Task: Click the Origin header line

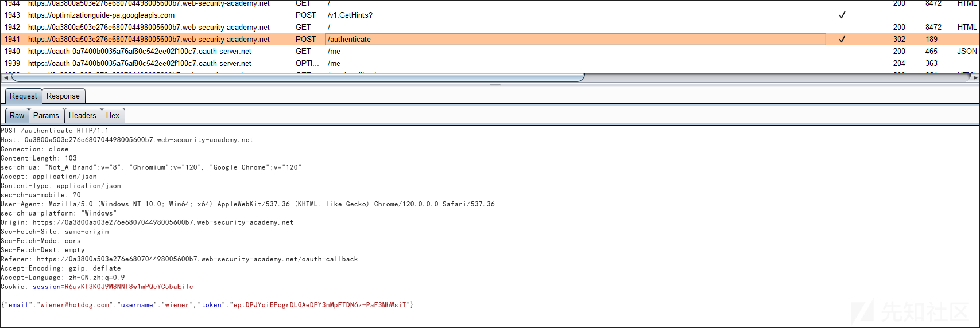Action: click(147, 222)
